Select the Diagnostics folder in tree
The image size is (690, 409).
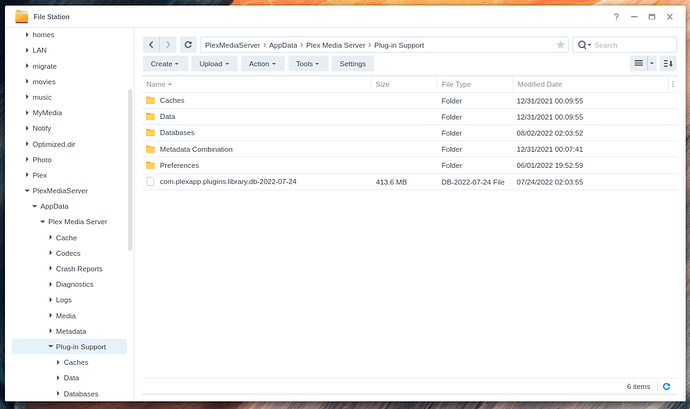click(74, 284)
